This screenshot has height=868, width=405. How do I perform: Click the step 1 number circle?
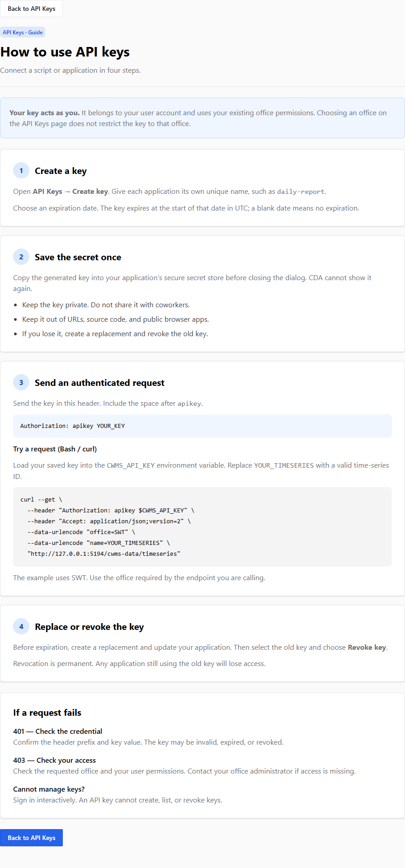click(21, 171)
